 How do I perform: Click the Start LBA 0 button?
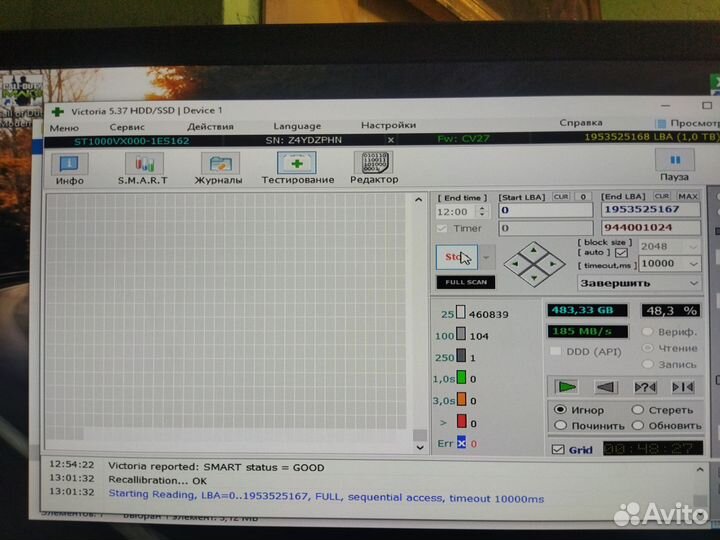(583, 197)
